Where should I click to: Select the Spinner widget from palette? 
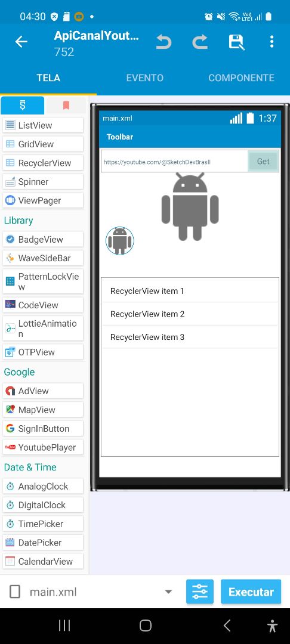[x=43, y=181]
